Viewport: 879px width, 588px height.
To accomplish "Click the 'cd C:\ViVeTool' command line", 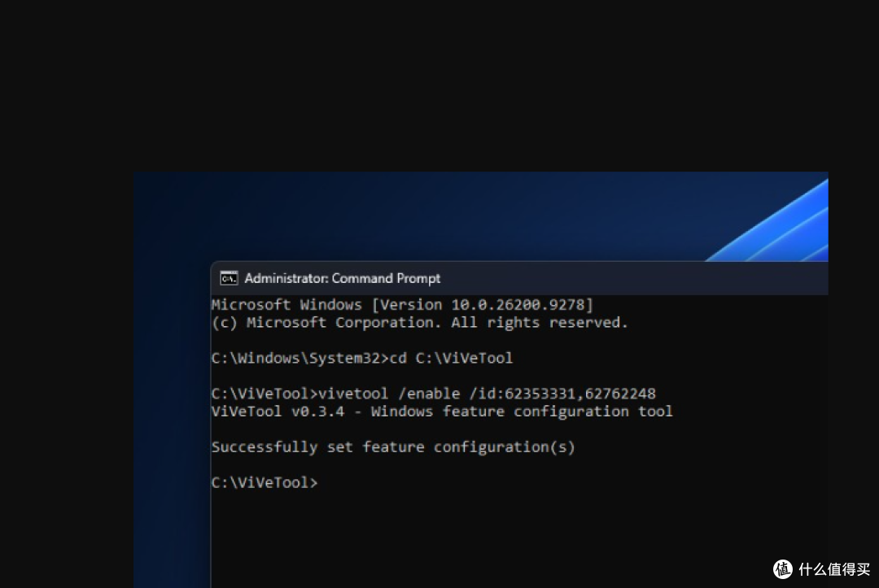I will pos(361,359).
